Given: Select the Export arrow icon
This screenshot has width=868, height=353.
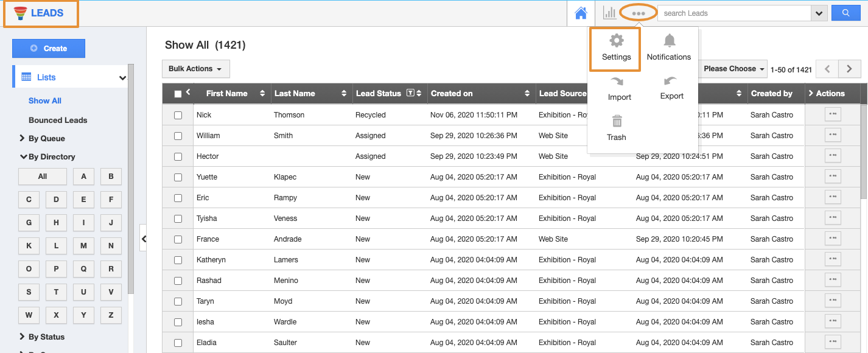Looking at the screenshot, I should (671, 88).
